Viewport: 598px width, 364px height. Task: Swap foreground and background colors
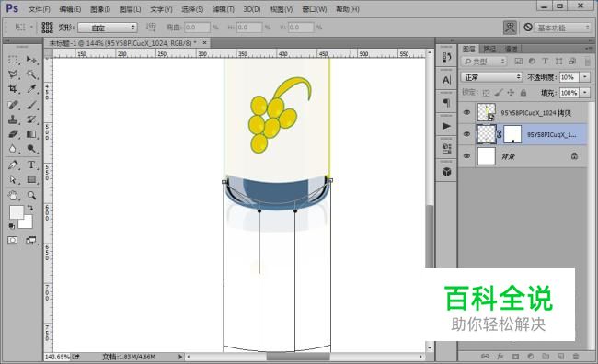coord(29,208)
